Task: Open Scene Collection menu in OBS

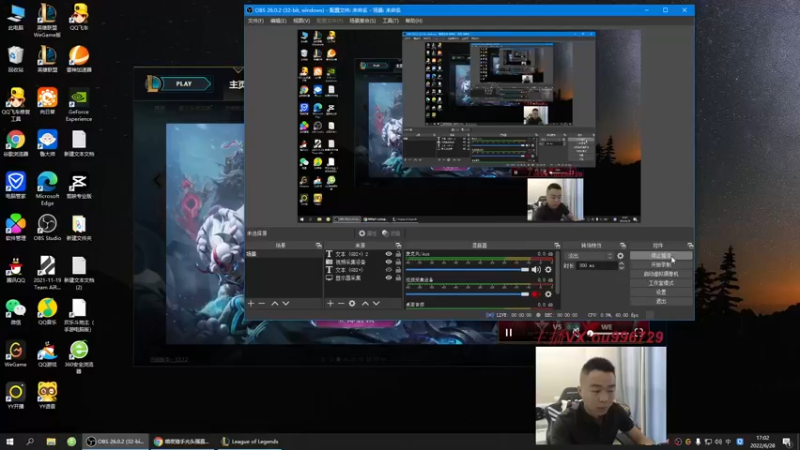Action: [x=362, y=21]
